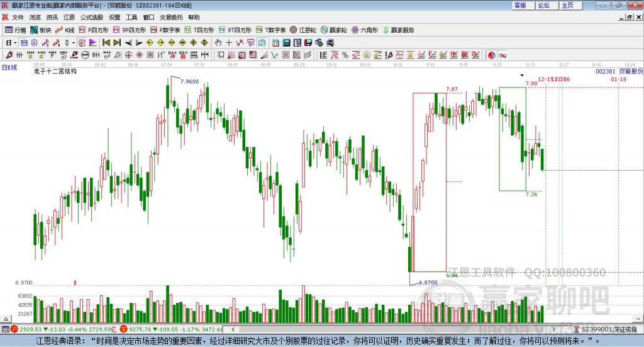The width and height of the screenshot is (644, 347).
Task: Open the P数字表 number table
Action: coord(165,30)
